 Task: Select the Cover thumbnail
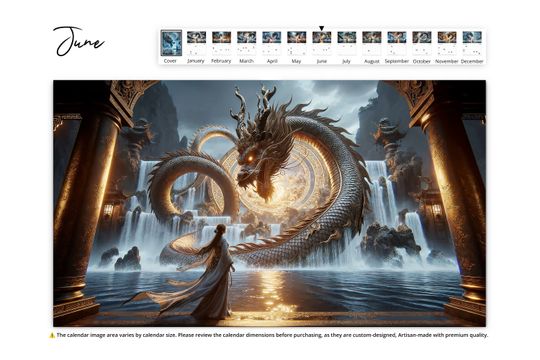click(171, 43)
